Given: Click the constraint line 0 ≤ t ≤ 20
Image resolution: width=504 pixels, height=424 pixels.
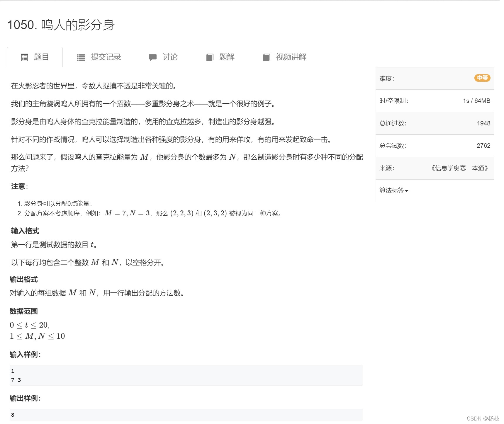Looking at the screenshot, I should 29,325.
